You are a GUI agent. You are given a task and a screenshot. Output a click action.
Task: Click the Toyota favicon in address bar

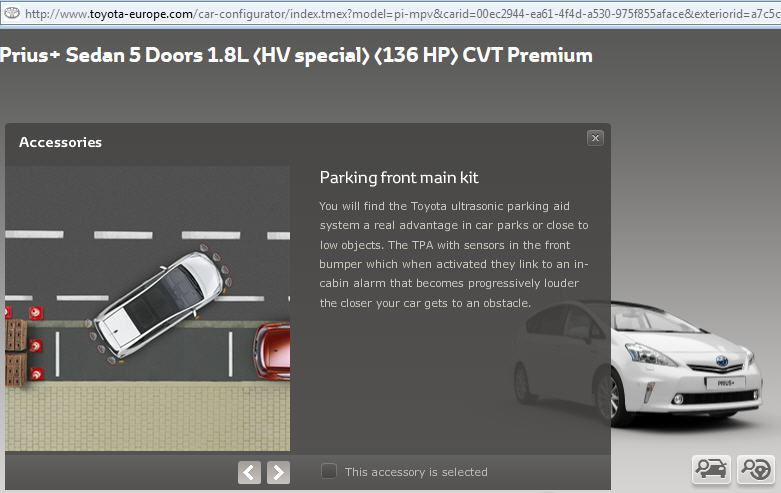pos(11,13)
